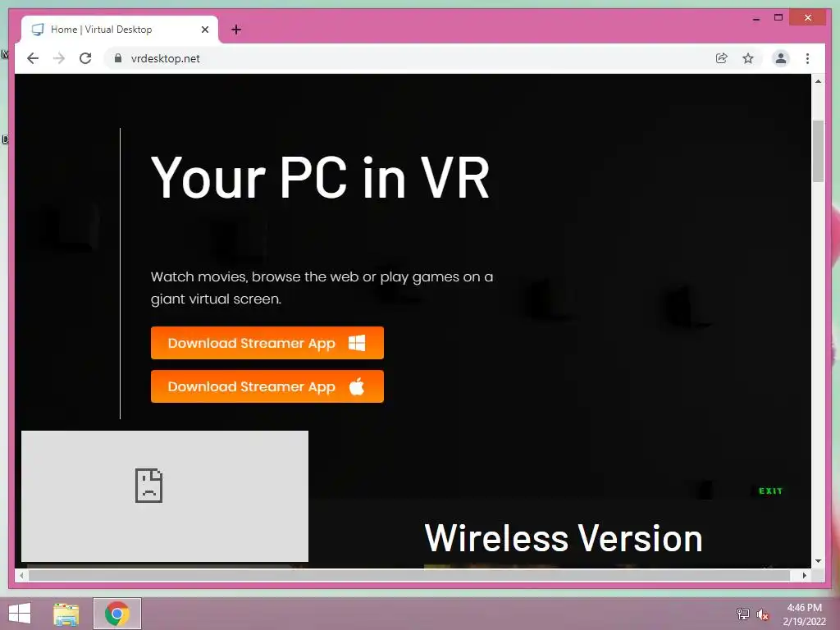Click the muted volume tray icon

click(762, 614)
